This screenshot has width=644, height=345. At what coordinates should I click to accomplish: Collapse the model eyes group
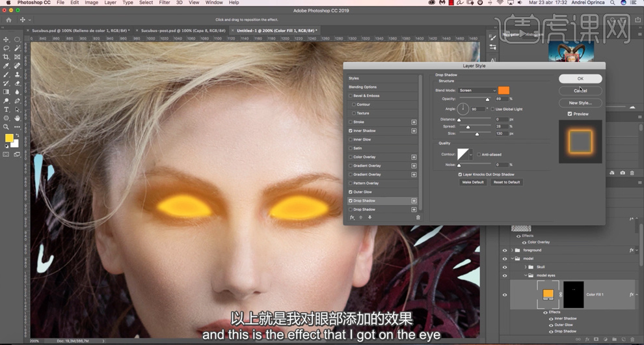(x=526, y=275)
